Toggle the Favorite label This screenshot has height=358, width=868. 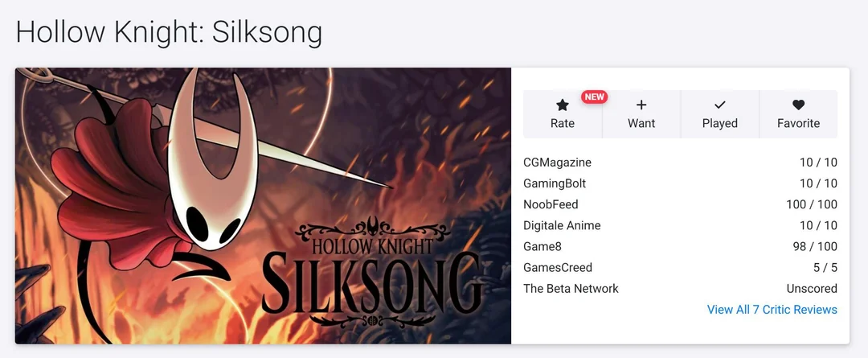point(798,124)
